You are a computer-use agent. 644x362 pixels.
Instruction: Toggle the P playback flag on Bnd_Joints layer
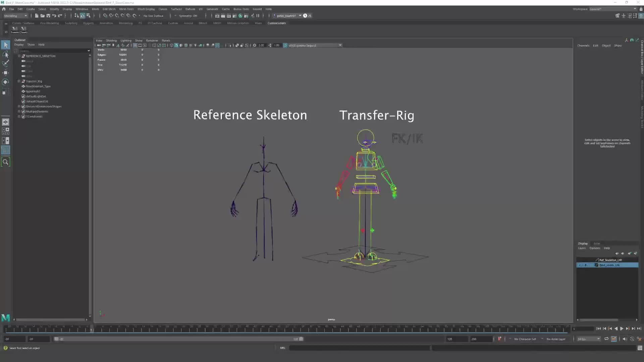pos(586,265)
